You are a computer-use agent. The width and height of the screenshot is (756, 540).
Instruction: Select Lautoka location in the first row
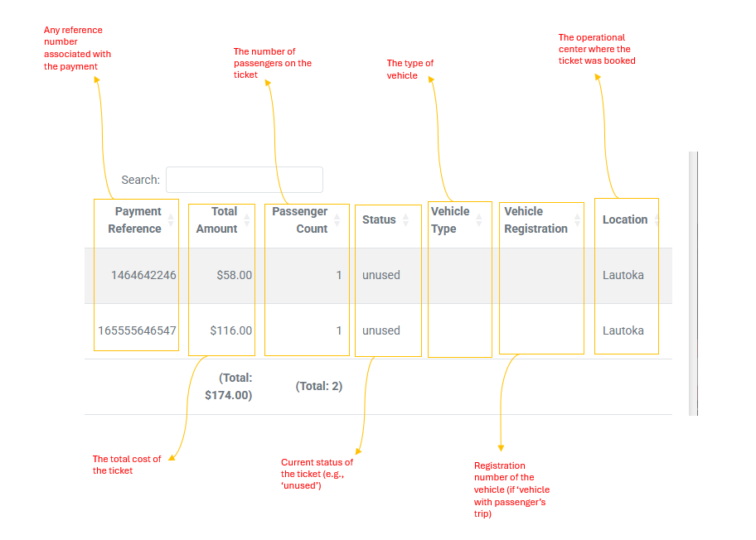coord(623,275)
